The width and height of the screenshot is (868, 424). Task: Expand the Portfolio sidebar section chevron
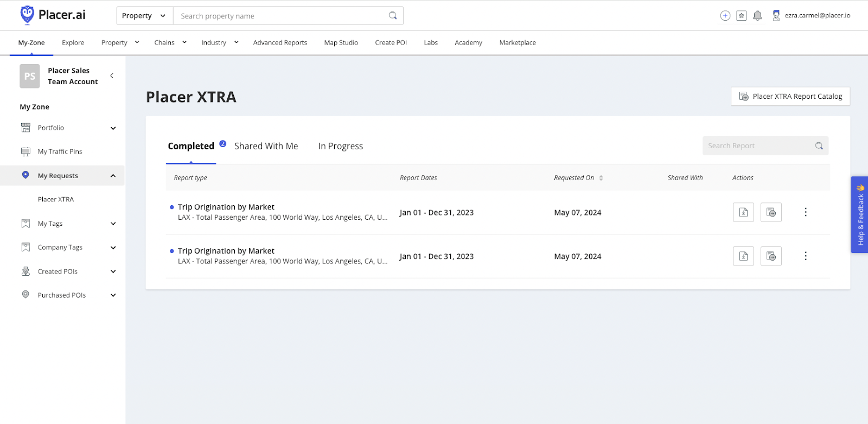[113, 128]
